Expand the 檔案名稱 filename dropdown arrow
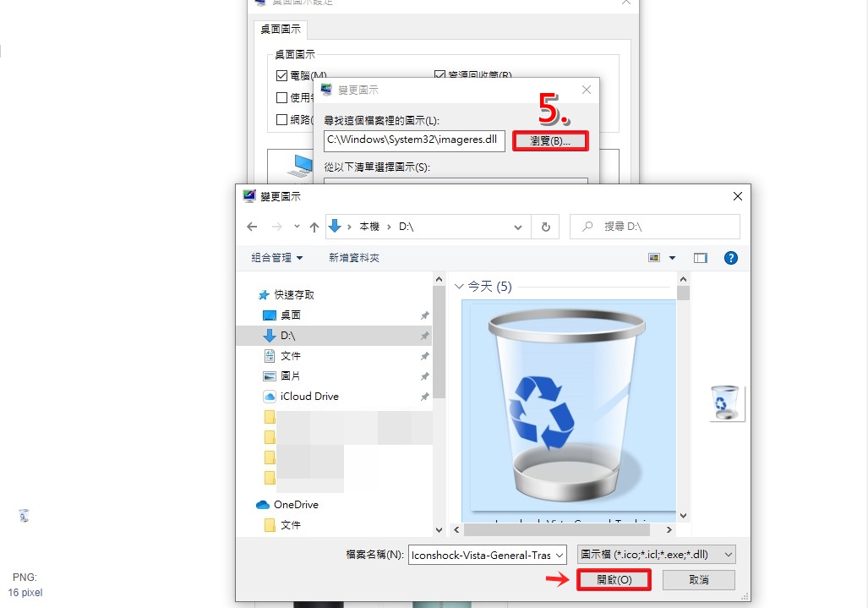 pyautogui.click(x=560, y=555)
